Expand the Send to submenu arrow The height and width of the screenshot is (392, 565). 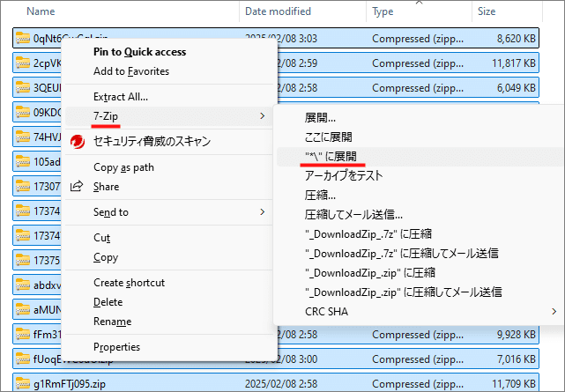click(x=262, y=212)
